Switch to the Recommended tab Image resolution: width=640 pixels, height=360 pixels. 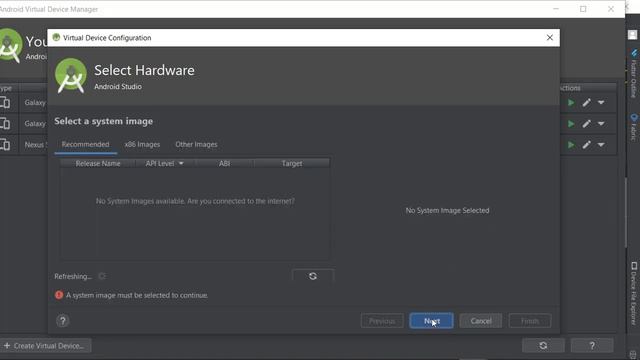point(85,144)
